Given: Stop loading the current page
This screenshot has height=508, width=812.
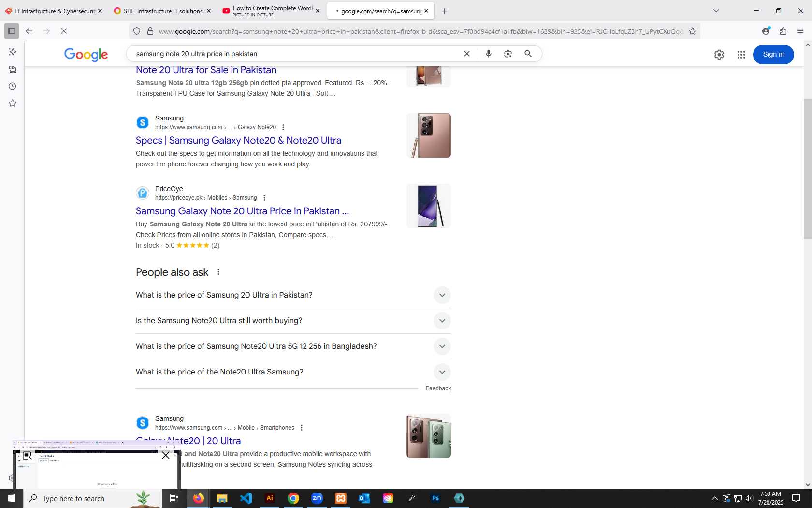Looking at the screenshot, I should click(x=64, y=31).
